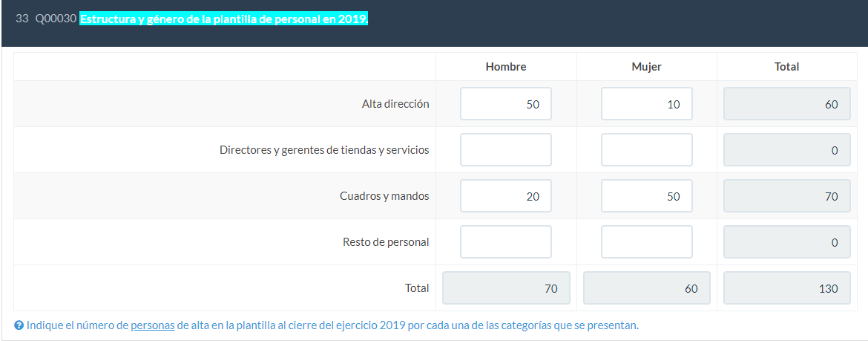868x341 pixels.
Task: Select Total field for Directores y gerentes
Action: (x=786, y=150)
